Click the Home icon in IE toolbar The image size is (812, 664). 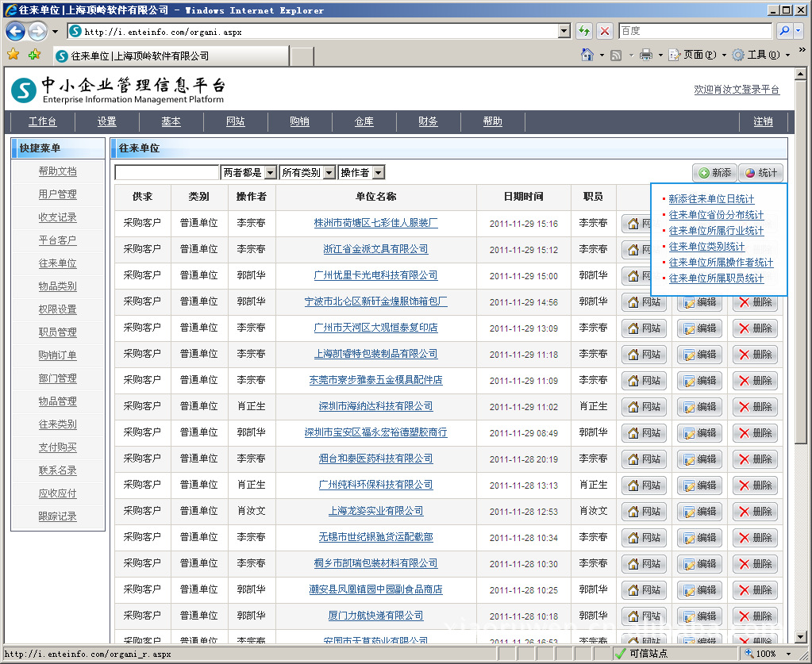(x=587, y=55)
